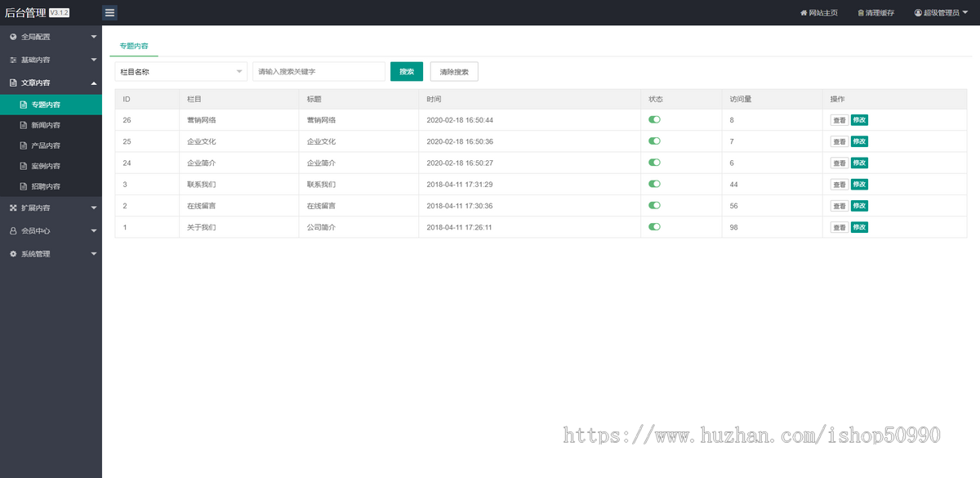Click the sliders icon beside 基础内容
The height and width of the screenshot is (478, 980).
click(13, 60)
